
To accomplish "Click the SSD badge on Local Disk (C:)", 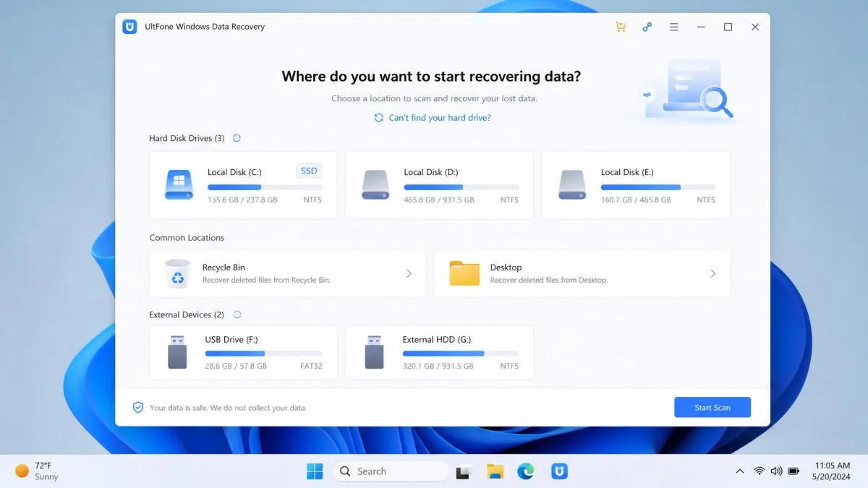I will 309,171.
